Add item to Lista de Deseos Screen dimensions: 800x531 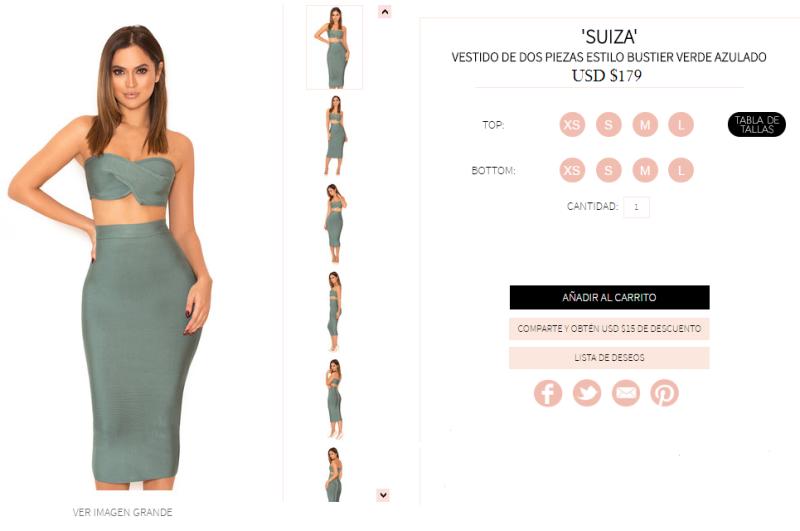609,358
